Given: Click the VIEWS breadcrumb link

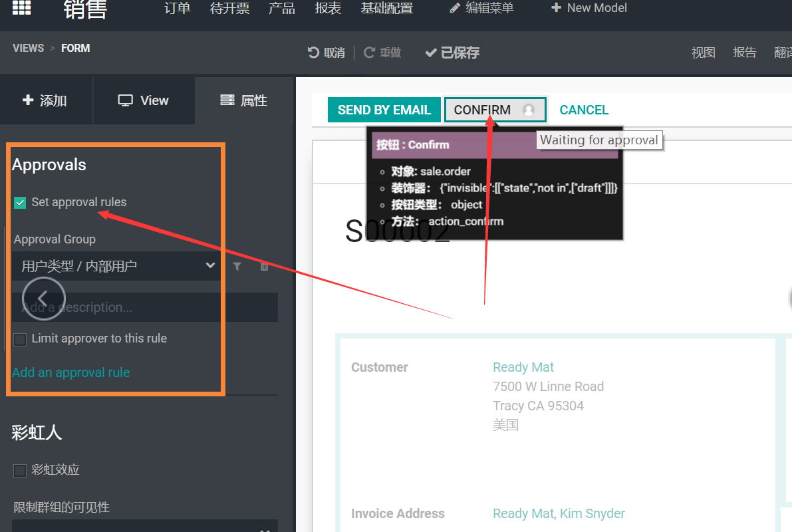Looking at the screenshot, I should click(29, 48).
